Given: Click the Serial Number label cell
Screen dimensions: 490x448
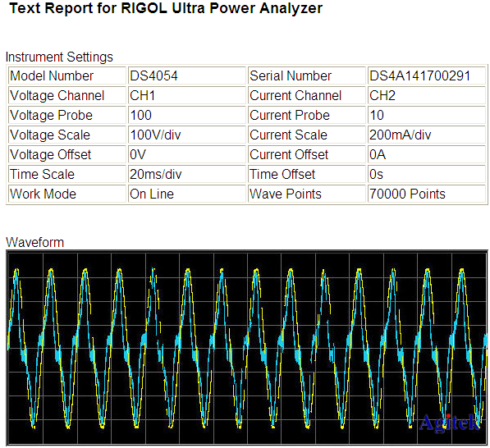Looking at the screenshot, I should click(x=307, y=75).
